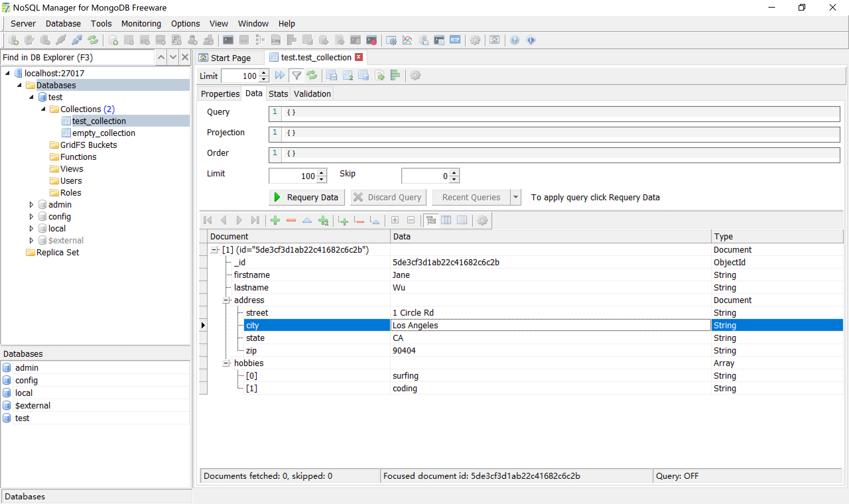The image size is (849, 504).
Task: Click the red delete document minus icon
Action: 291,220
